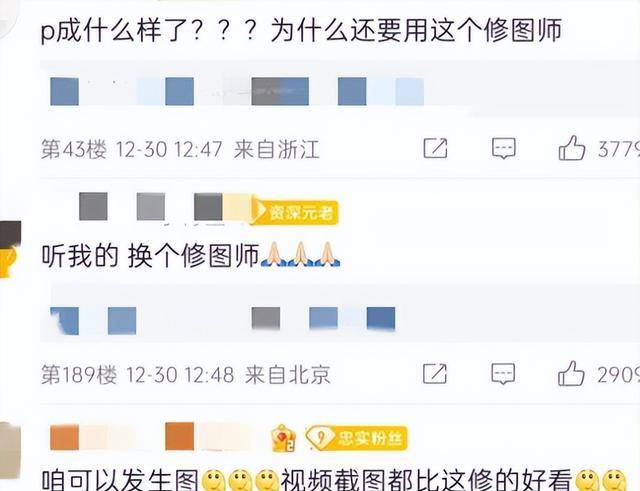Tap the like count on the 第43楼 comment
This screenshot has width=640, height=491.
[x=619, y=149]
